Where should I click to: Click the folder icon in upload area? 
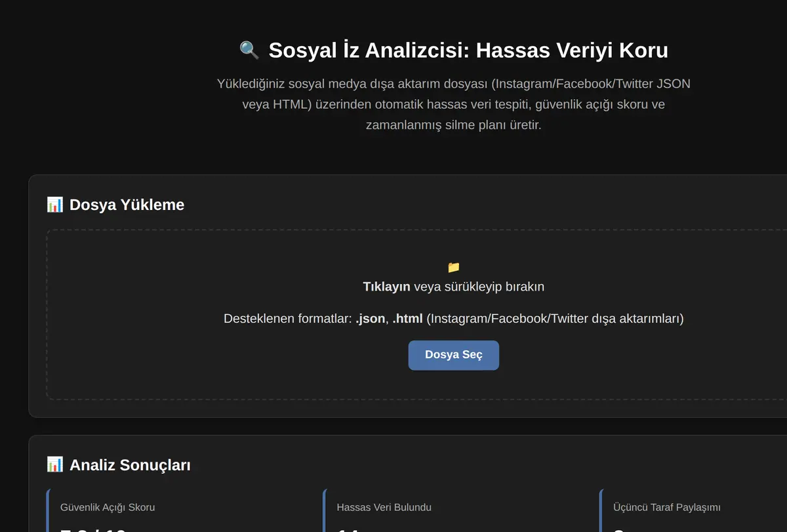click(x=453, y=267)
